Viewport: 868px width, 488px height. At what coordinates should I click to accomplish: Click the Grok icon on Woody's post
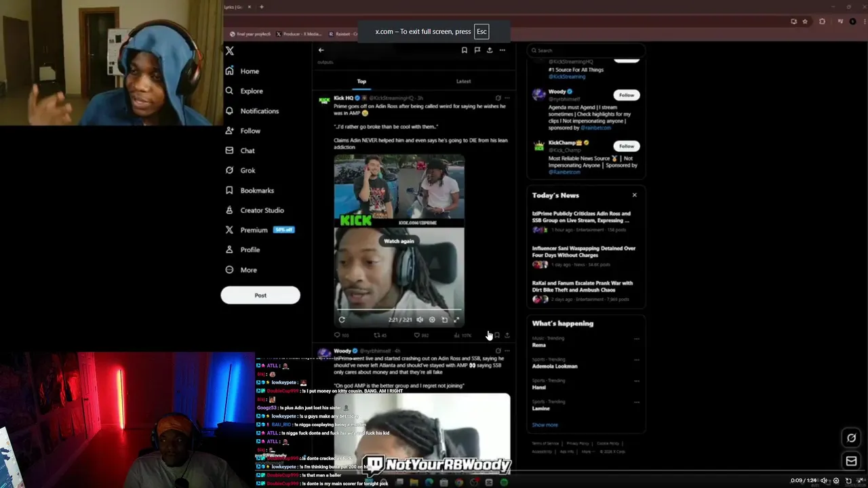(x=498, y=351)
